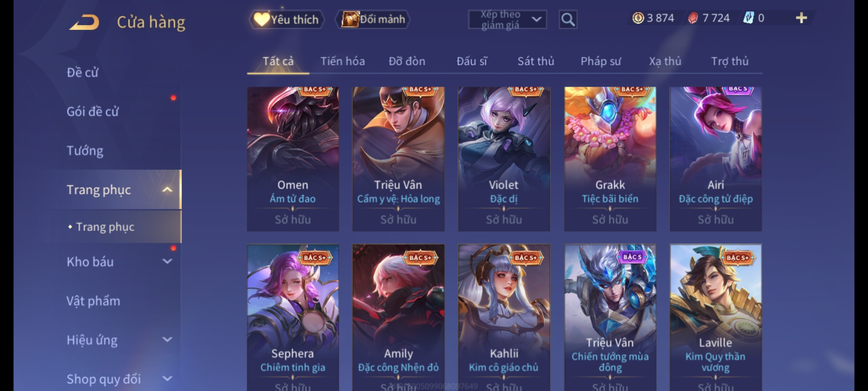Switch to the Tiến hóa tab
868x391 pixels.
(x=342, y=61)
